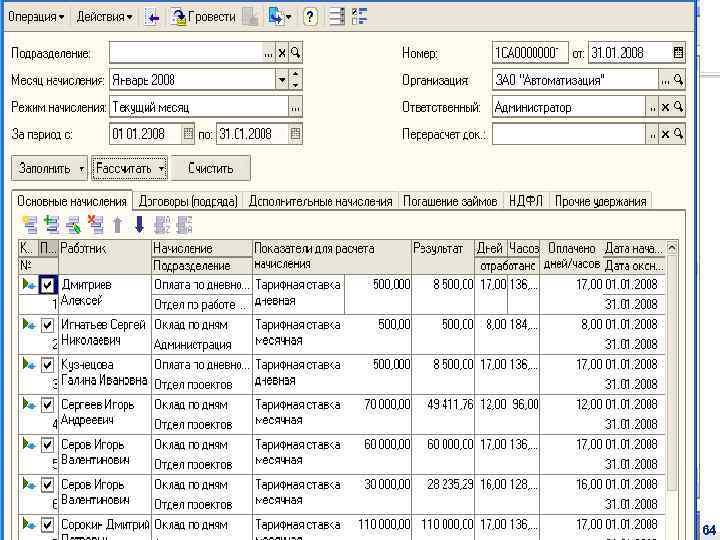The height and width of the screenshot is (540, 720).
Task: Open the Заполнить button dropdown arrow
Action: (x=80, y=168)
